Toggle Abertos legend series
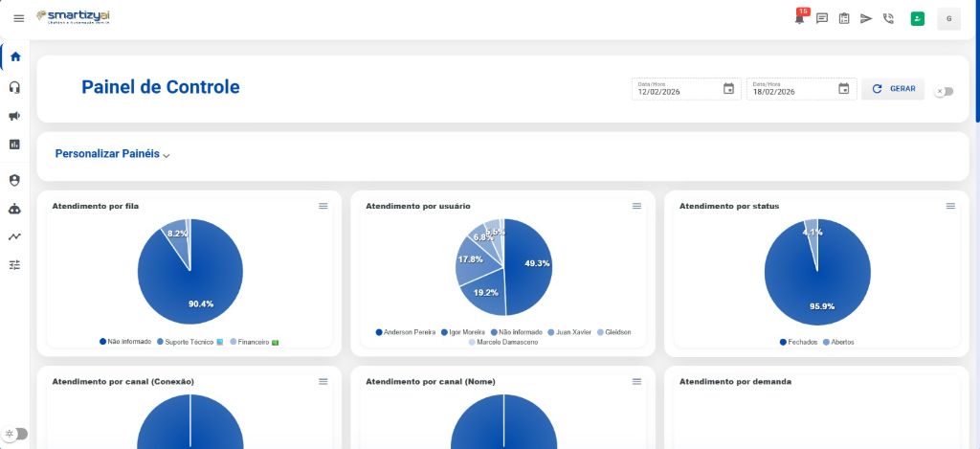Screen dimensions: 980x449 tap(838, 342)
